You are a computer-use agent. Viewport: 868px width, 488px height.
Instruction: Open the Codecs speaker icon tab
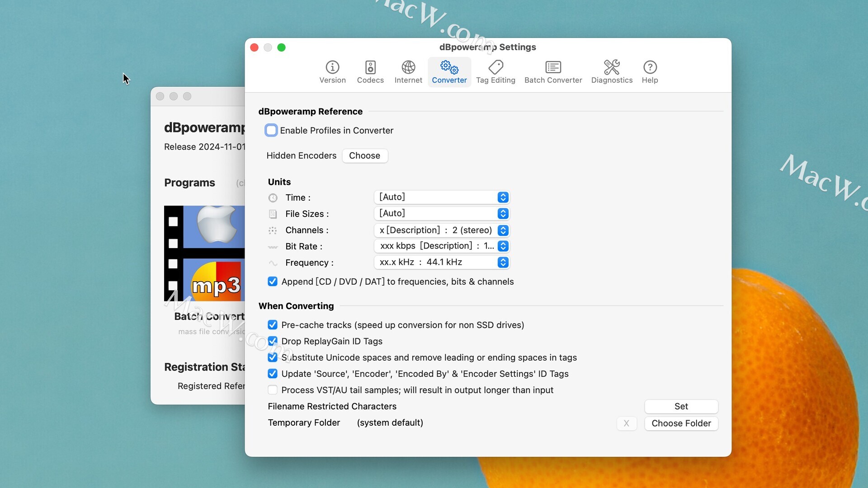coord(370,67)
